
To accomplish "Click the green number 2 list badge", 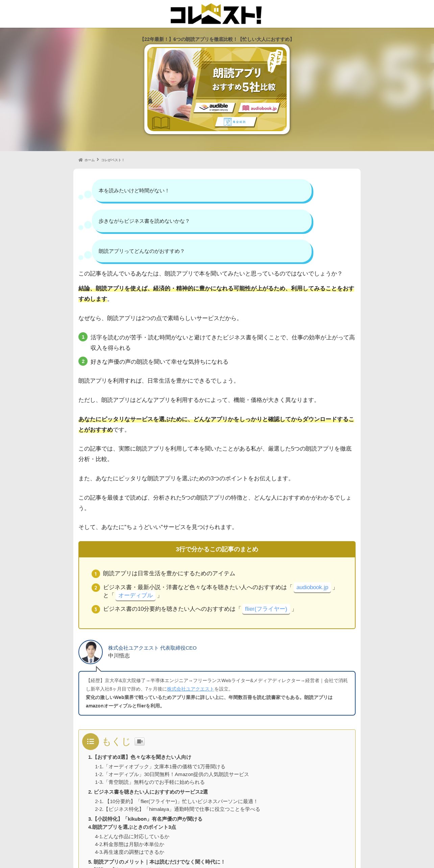I will pos(83,361).
